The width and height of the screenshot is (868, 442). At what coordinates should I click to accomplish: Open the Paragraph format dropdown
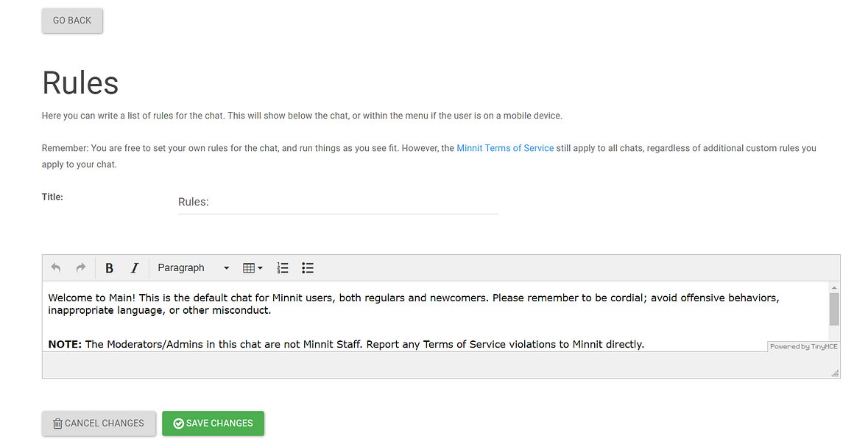tap(193, 268)
